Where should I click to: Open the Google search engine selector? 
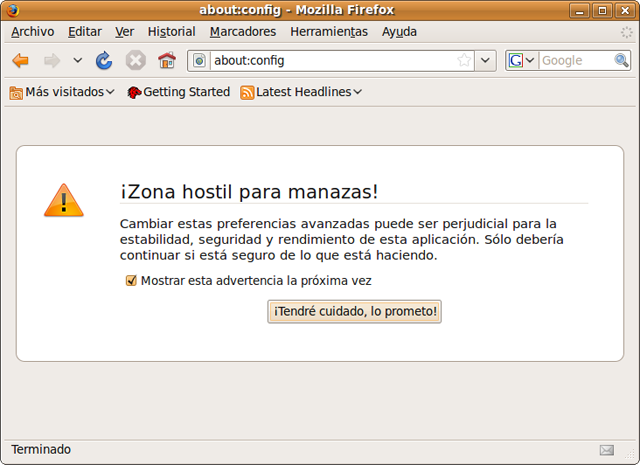point(521,61)
